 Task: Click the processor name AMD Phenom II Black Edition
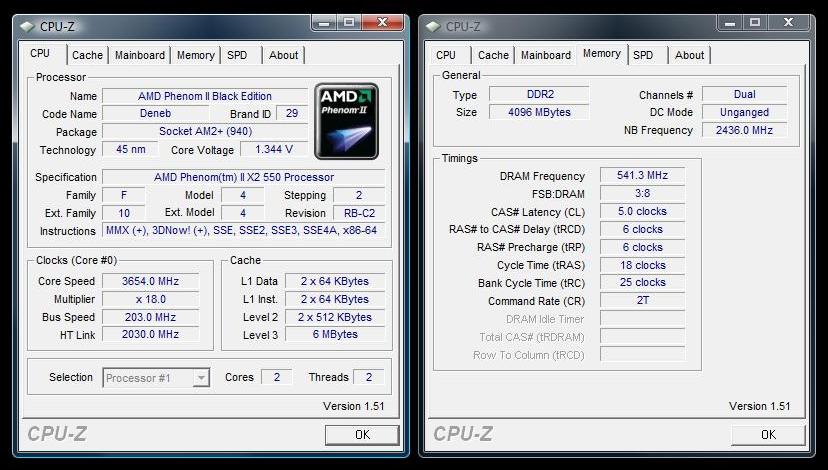point(205,96)
